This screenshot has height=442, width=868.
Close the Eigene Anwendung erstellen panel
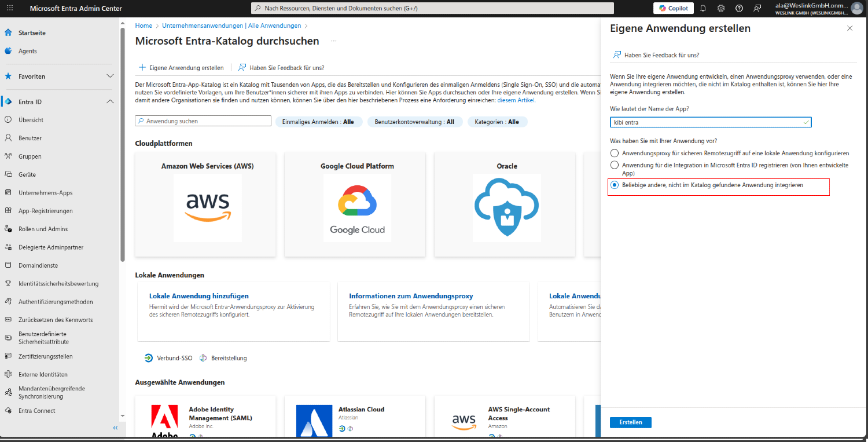coord(849,28)
